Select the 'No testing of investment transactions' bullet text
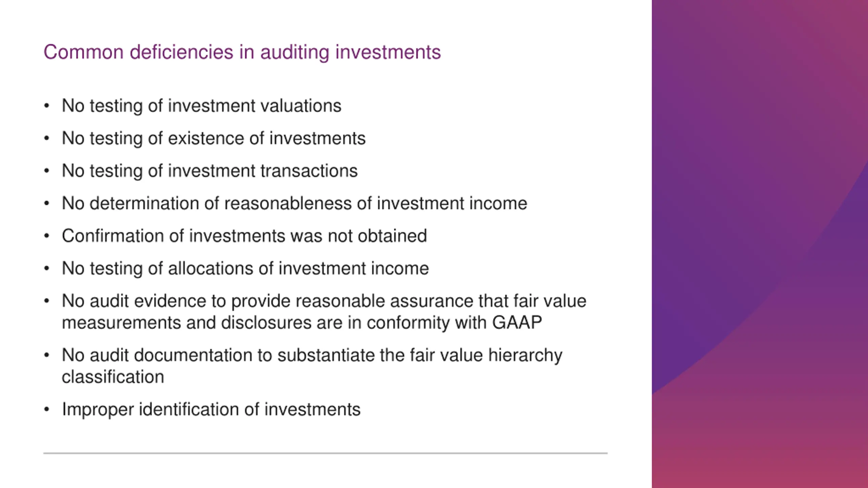Viewport: 868px width, 488px height. (210, 171)
